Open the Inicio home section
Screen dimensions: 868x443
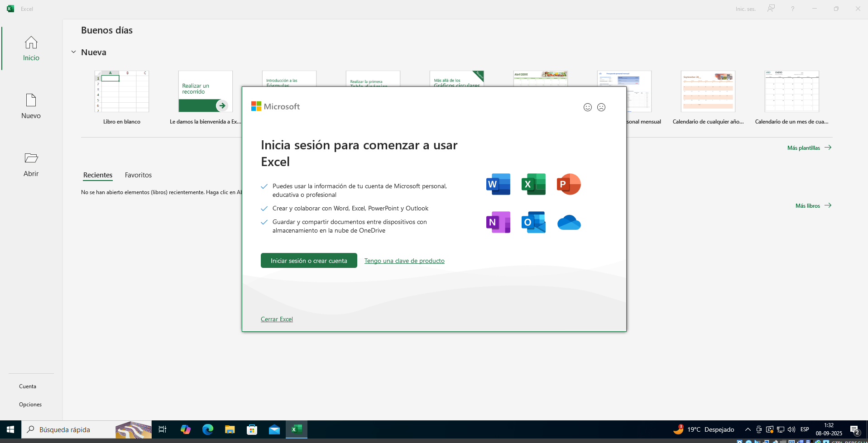(x=31, y=48)
